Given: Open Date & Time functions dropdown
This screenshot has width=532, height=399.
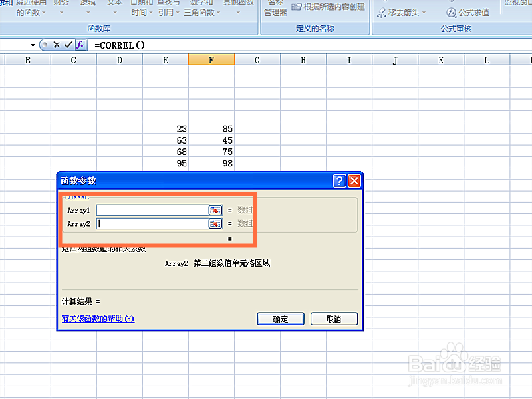Looking at the screenshot, I should 142,8.
